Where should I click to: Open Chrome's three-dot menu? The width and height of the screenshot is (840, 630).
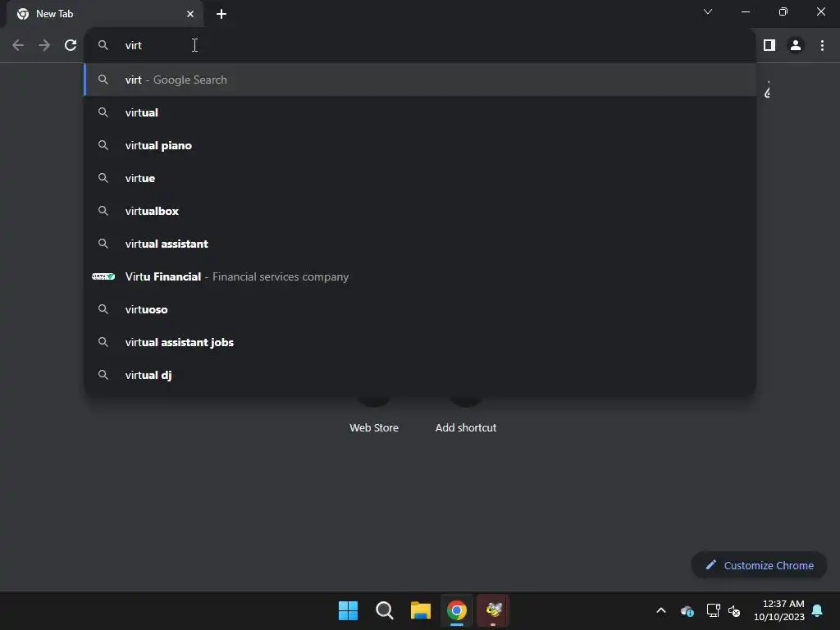[x=822, y=45]
